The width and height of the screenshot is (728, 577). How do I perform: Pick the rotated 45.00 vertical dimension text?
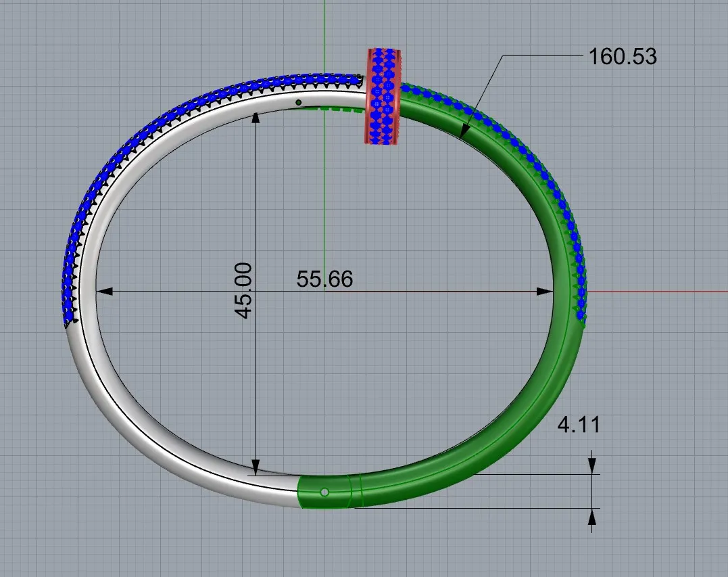click(244, 291)
